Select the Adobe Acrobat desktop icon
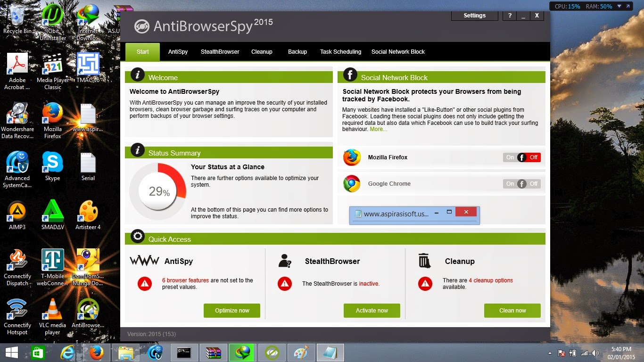Image resolution: width=644 pixels, height=362 pixels. [x=17, y=71]
